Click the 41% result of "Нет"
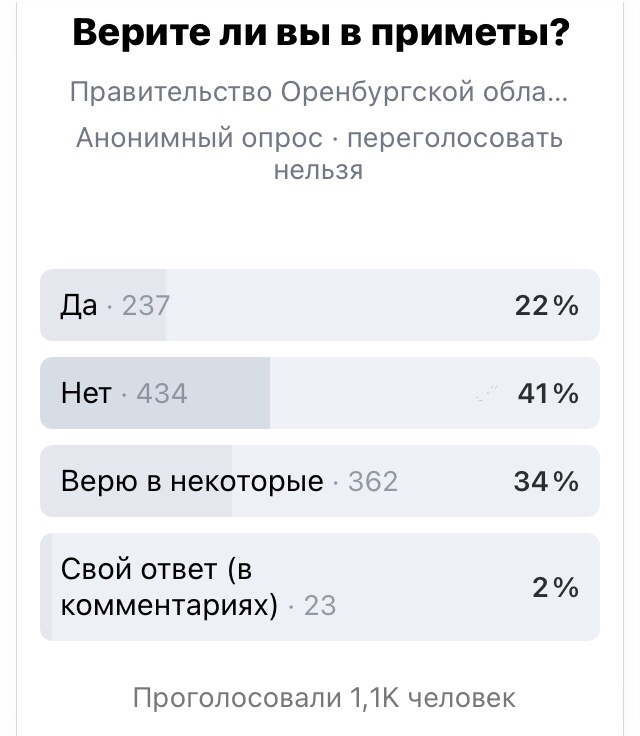 coord(547,394)
